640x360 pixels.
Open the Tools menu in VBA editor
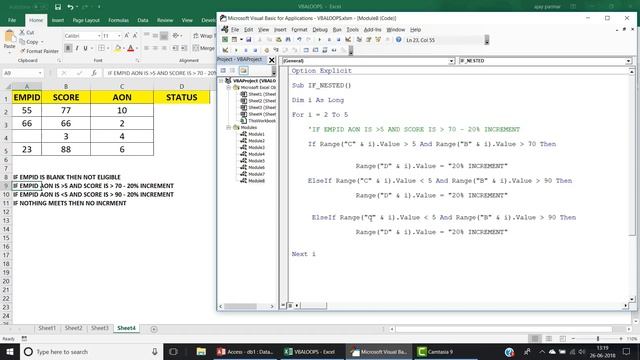point(352,29)
